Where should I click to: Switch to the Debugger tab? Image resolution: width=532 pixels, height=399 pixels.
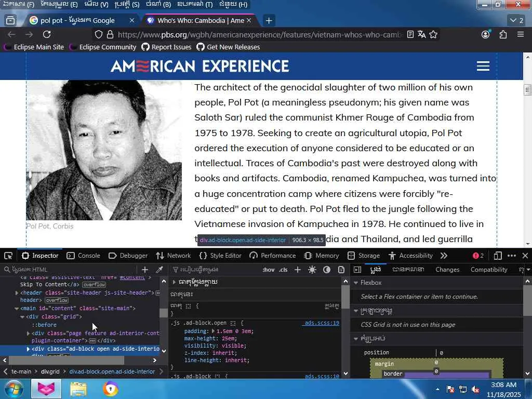pyautogui.click(x=128, y=256)
